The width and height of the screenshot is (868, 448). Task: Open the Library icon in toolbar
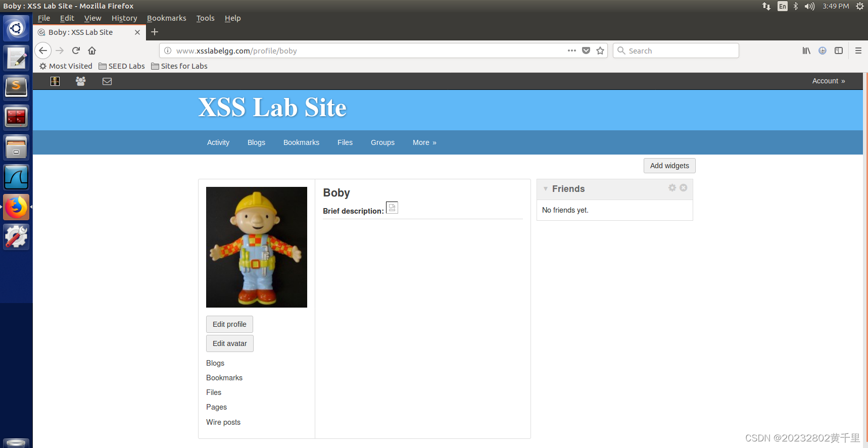pyautogui.click(x=806, y=51)
